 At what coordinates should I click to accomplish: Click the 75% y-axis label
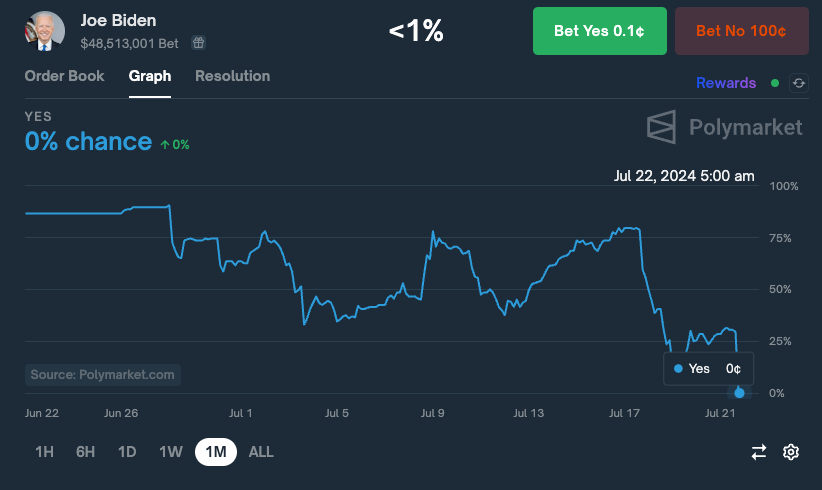coord(780,238)
